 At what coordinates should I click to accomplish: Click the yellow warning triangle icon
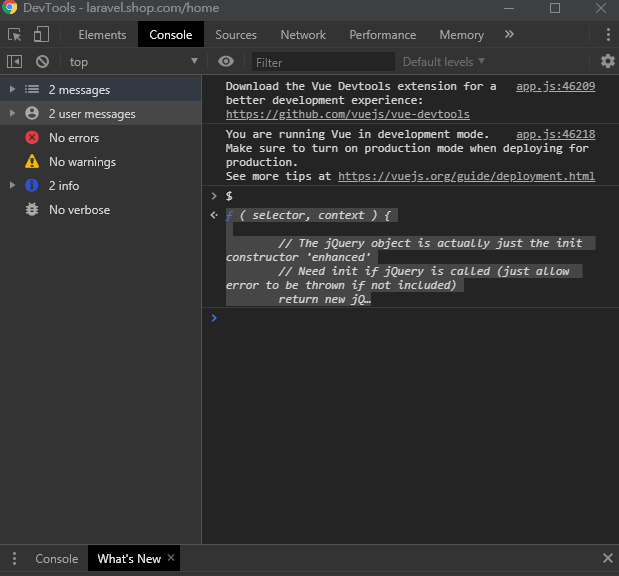click(32, 161)
